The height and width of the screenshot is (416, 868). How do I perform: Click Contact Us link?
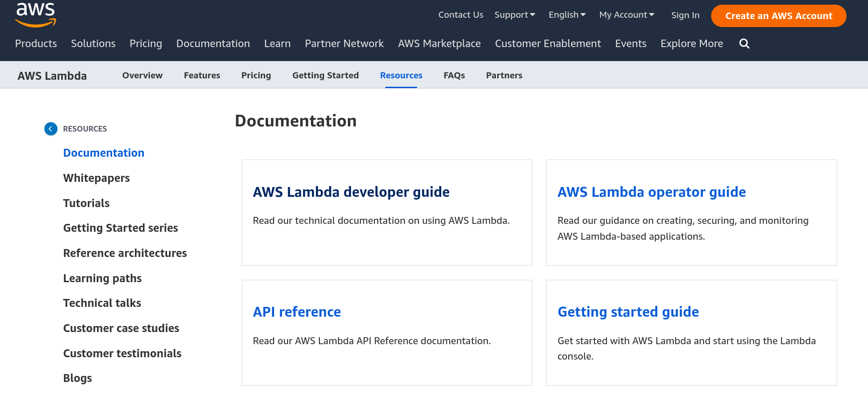coord(461,15)
